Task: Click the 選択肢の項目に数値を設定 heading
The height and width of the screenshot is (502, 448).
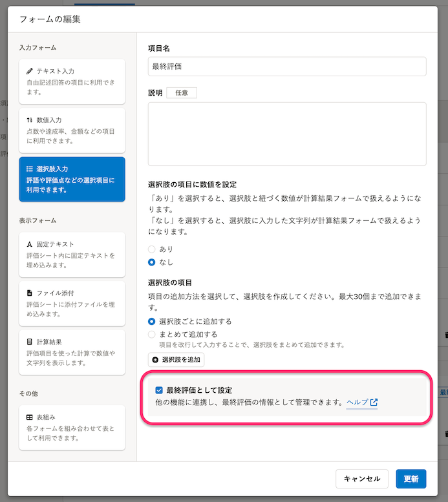Action: pos(192,184)
